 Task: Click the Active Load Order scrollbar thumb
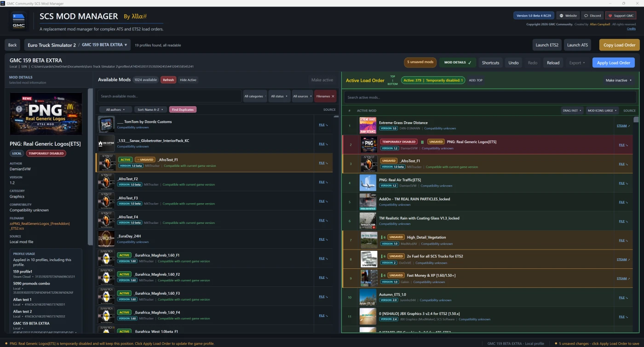point(636,119)
